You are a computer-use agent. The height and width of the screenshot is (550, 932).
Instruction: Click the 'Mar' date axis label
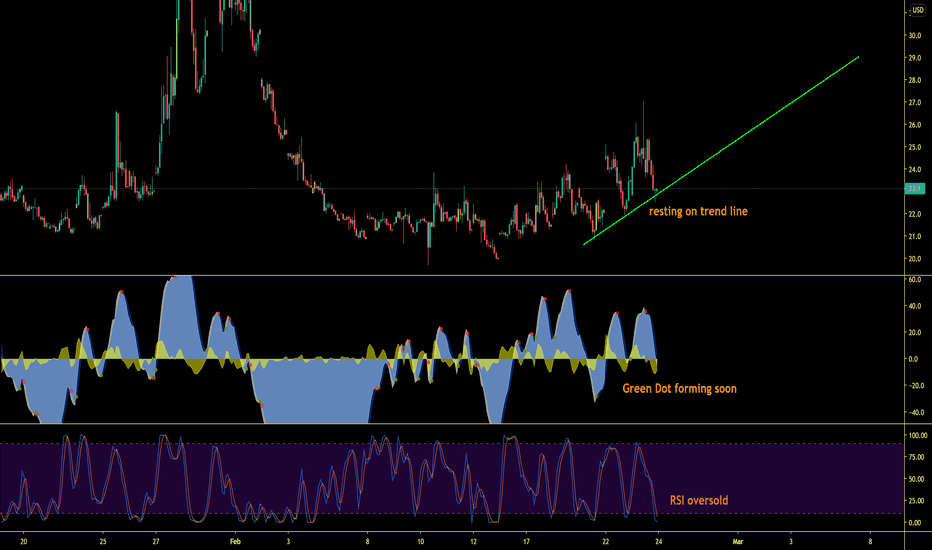(x=738, y=542)
